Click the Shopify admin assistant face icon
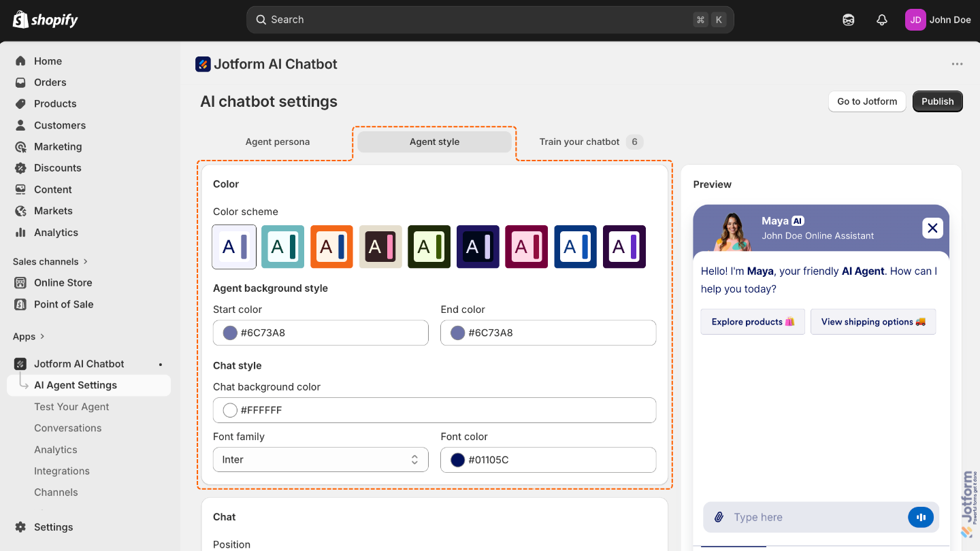Image resolution: width=980 pixels, height=551 pixels. (848, 20)
